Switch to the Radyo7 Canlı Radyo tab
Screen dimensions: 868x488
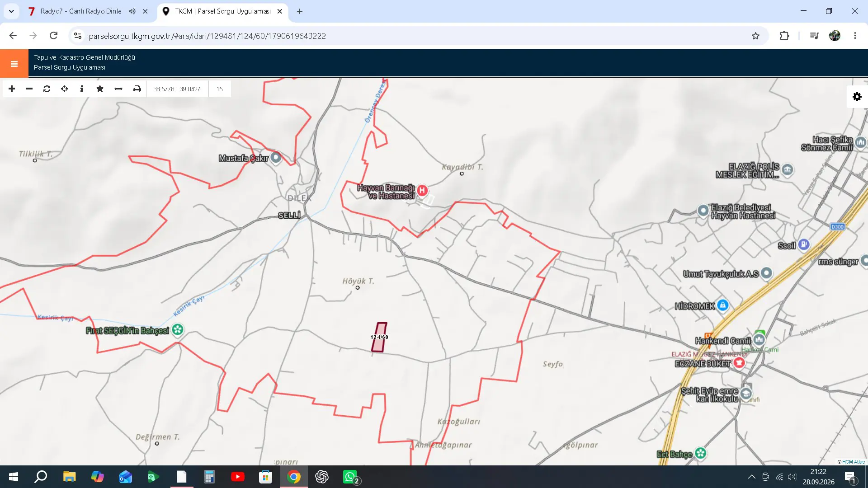tap(80, 11)
